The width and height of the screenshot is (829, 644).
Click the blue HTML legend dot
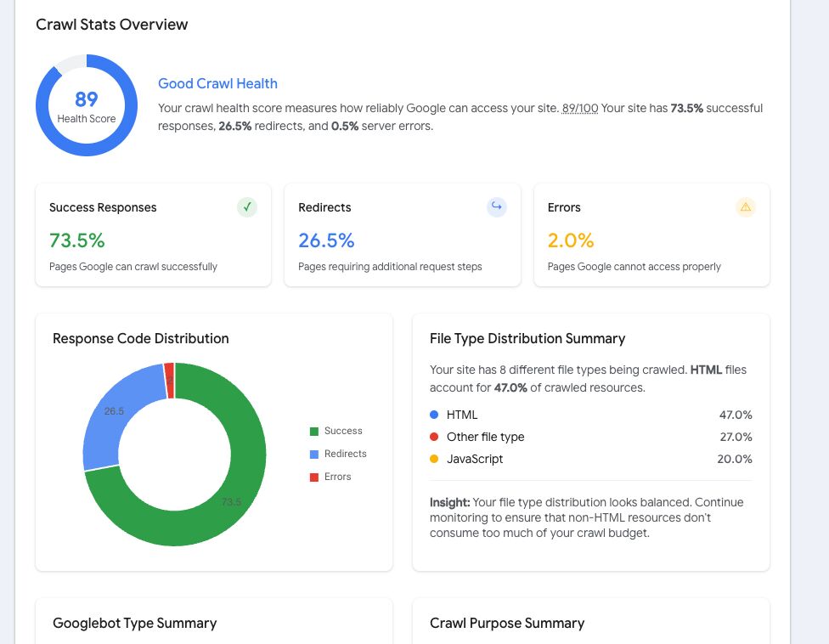(x=435, y=415)
